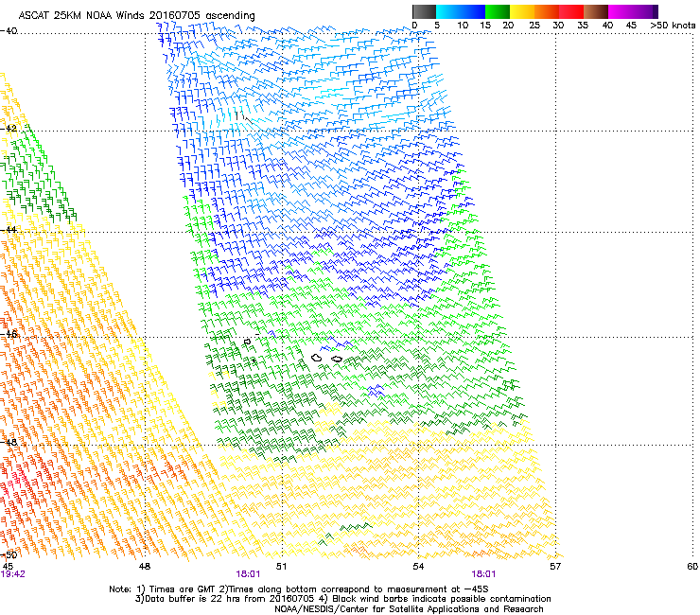Click the '51' longitude axis label
700x615 pixels.
coord(281,566)
